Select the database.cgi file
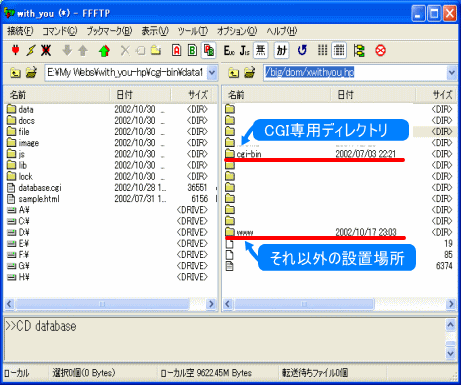This screenshot has height=385, width=461. [34, 188]
